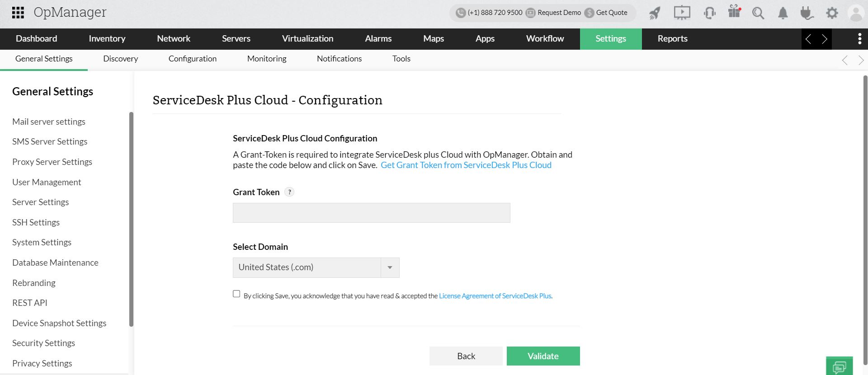The height and width of the screenshot is (375, 868).
Task: Tick the License Agreement acknowledgement checkbox
Action: (236, 294)
